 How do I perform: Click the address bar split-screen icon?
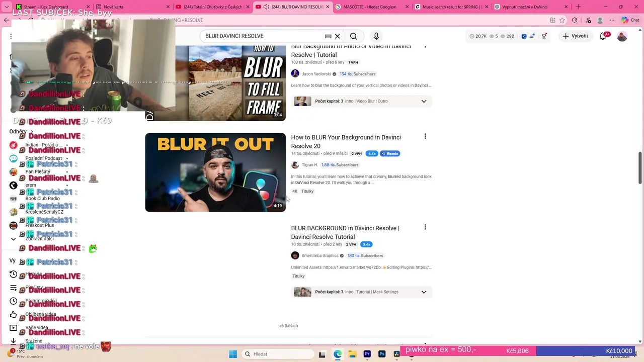point(552,20)
